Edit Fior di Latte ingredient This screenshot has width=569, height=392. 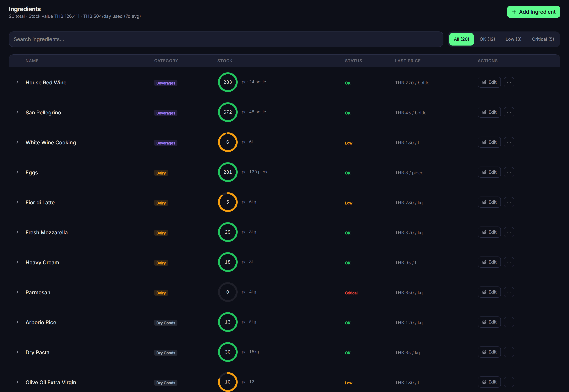pyautogui.click(x=489, y=202)
